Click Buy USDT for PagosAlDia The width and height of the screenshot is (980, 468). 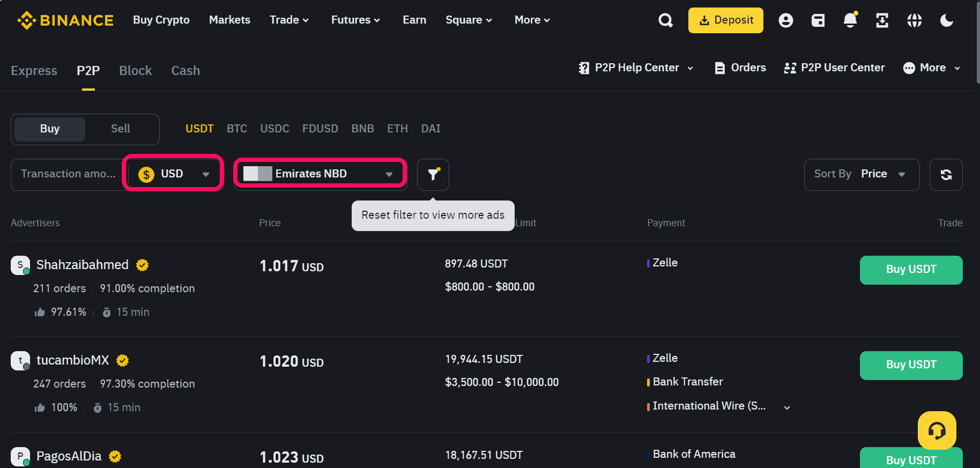point(911,458)
